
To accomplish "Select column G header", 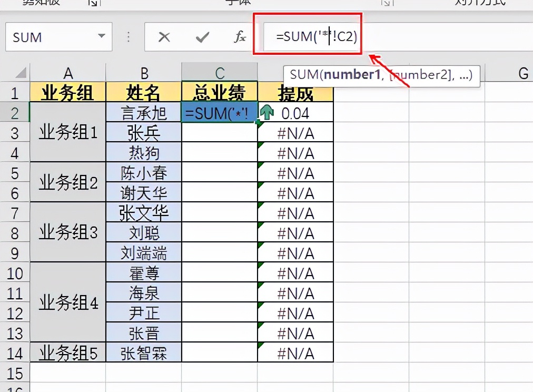I will [523, 73].
